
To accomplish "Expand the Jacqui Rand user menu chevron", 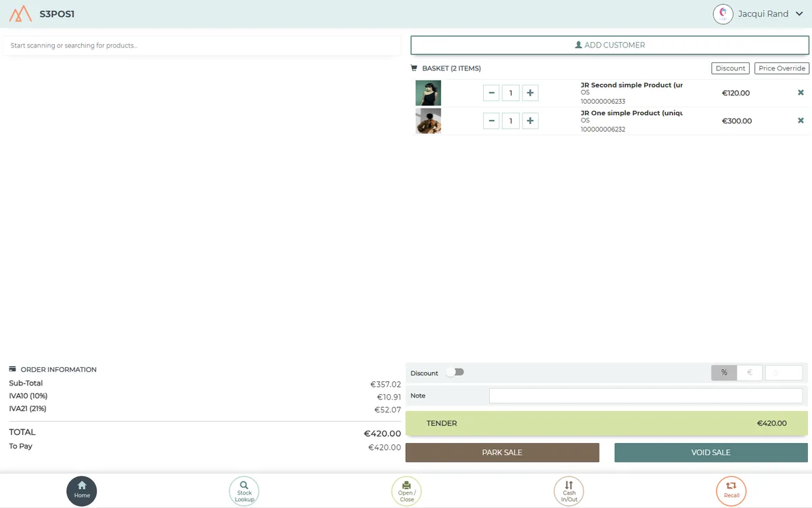I will (799, 14).
